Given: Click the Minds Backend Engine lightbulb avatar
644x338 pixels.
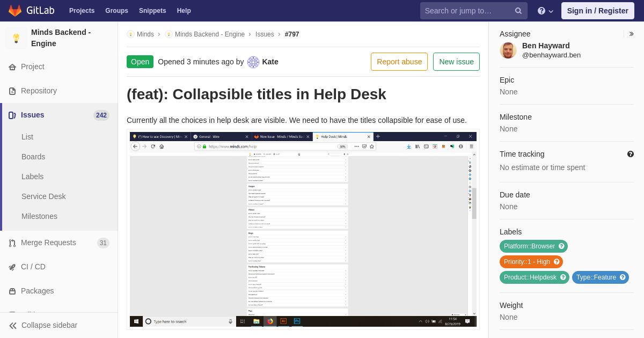Looking at the screenshot, I should pyautogui.click(x=16, y=38).
